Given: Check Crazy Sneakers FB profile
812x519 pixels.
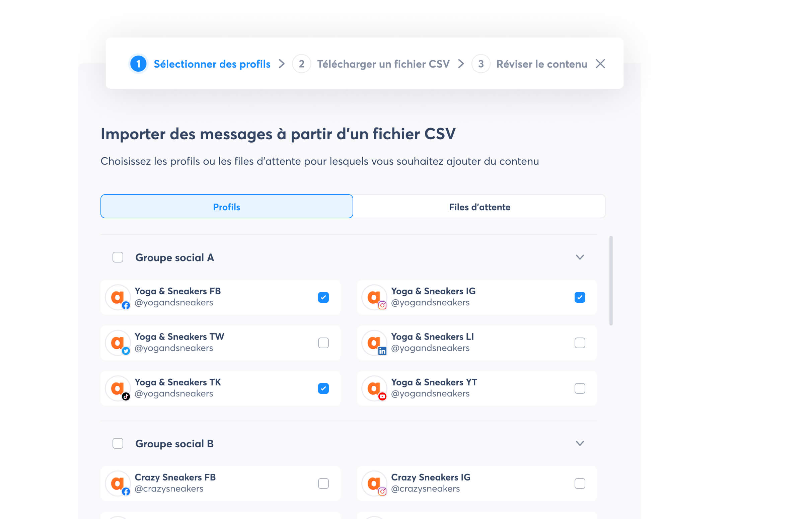Looking at the screenshot, I should [x=323, y=484].
